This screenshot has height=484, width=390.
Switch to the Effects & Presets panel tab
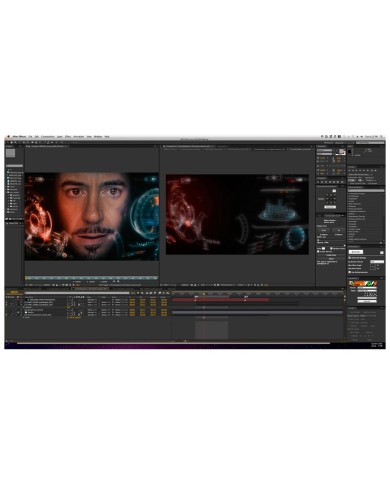[355, 187]
